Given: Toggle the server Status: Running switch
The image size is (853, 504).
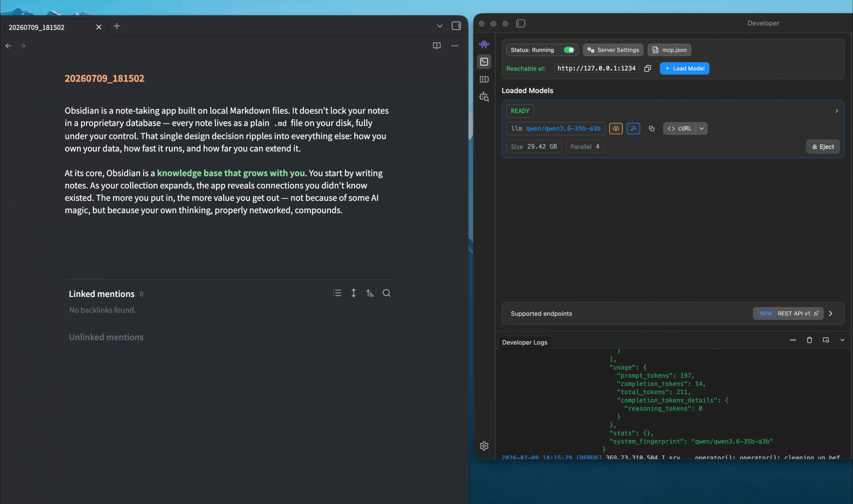Looking at the screenshot, I should click(x=569, y=50).
